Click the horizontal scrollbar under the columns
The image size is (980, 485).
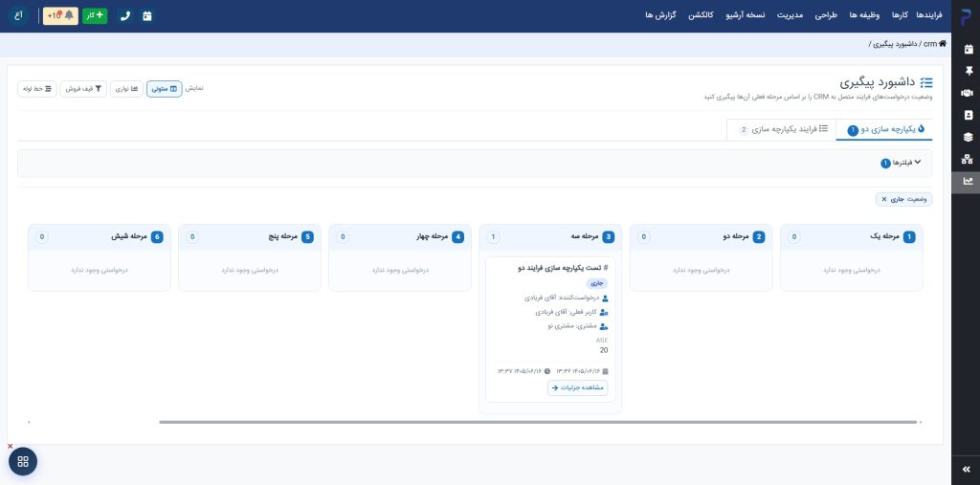538,423
